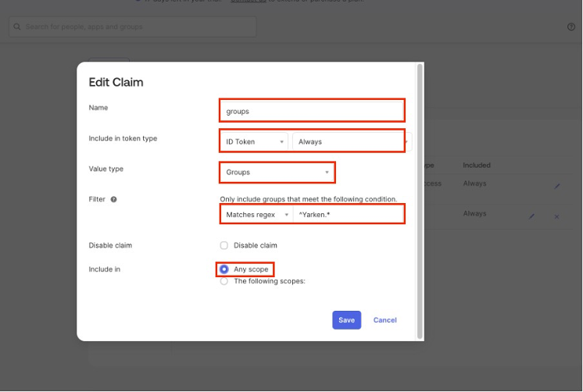This screenshot has width=583, height=392.
Task: Select the Any scope radio button
Action: coord(224,269)
